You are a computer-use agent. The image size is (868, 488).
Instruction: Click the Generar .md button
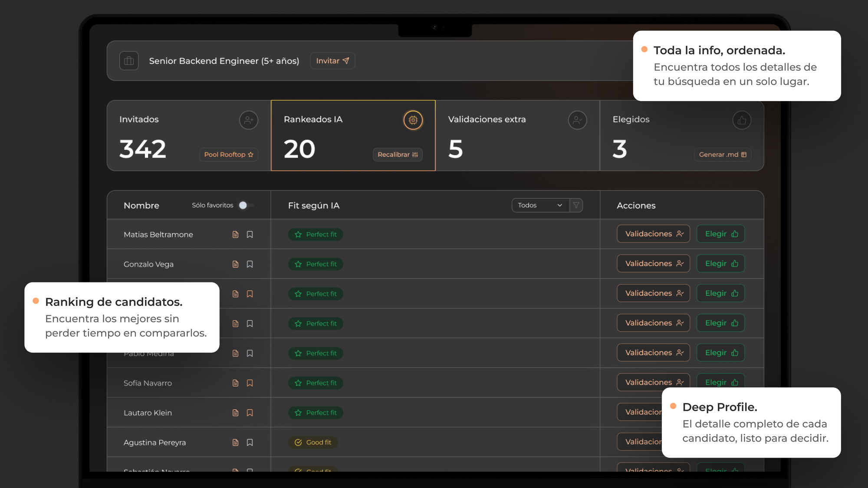point(723,154)
